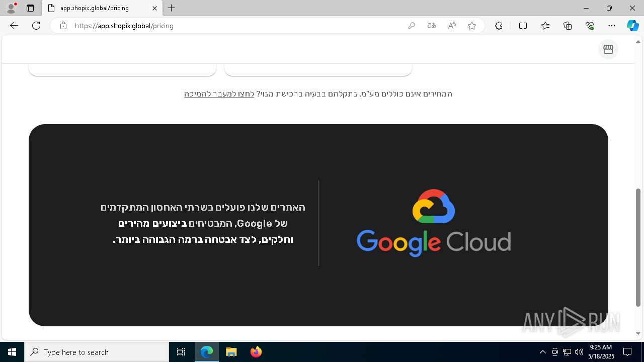The image size is (644, 362).
Task: Refresh the page with reload icon
Action: click(36, 26)
